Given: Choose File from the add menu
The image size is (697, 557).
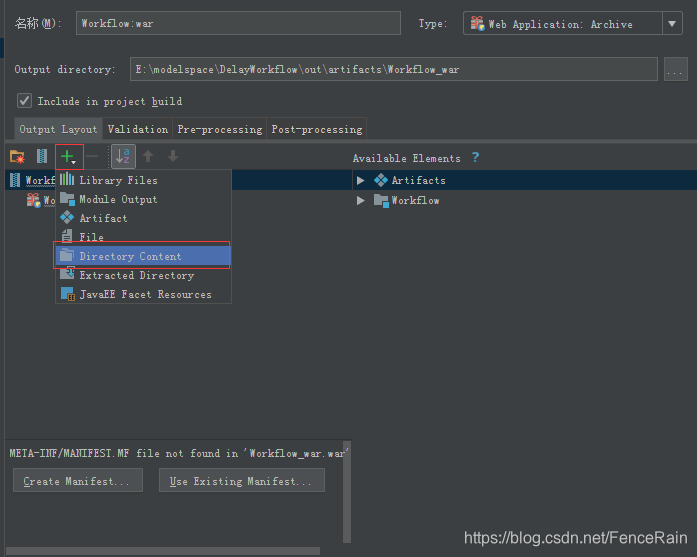Looking at the screenshot, I should coord(143,236).
